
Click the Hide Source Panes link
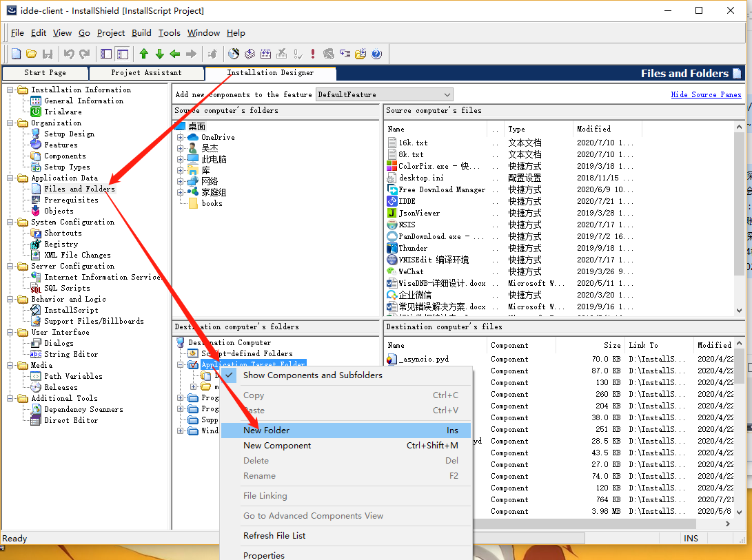[706, 94]
